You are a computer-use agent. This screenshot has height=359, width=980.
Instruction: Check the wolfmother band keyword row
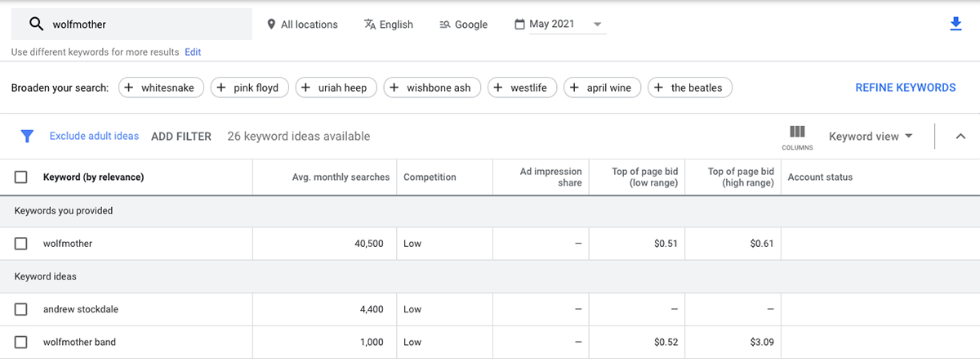tap(21, 342)
